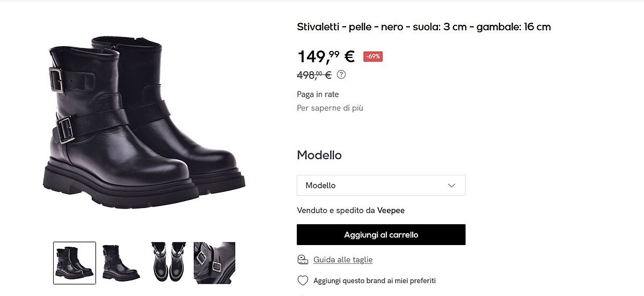Select the third thumbnail showing boots from above
The height and width of the screenshot is (296, 644).
(169, 263)
